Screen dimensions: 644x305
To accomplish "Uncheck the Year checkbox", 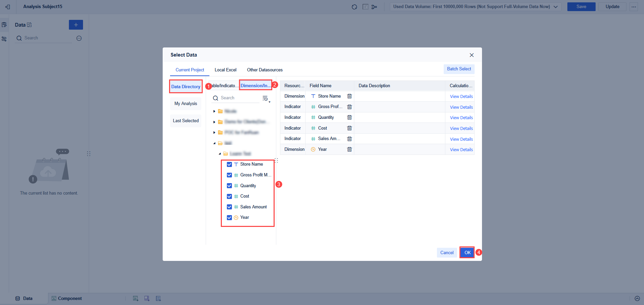I will click(229, 217).
